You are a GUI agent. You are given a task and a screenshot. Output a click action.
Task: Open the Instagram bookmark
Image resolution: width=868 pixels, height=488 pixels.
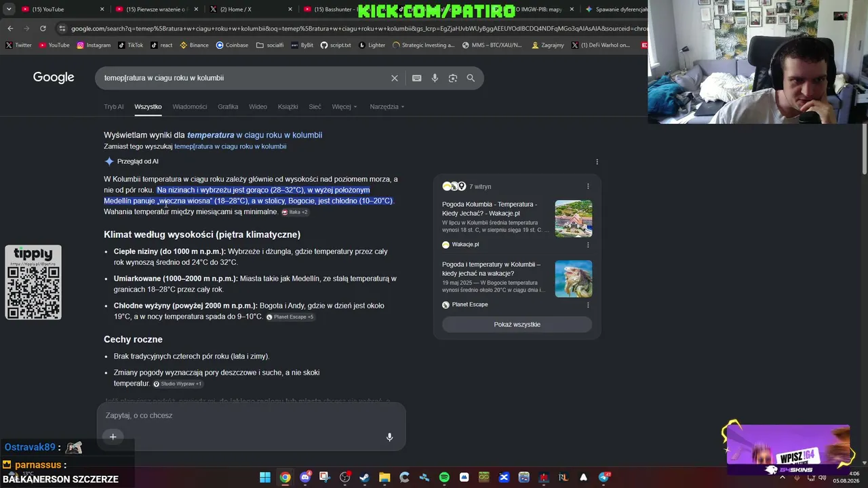(94, 45)
